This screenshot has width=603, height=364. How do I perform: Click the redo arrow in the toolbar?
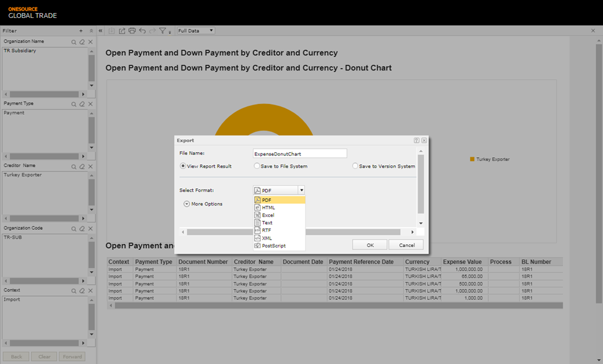pyautogui.click(x=152, y=31)
